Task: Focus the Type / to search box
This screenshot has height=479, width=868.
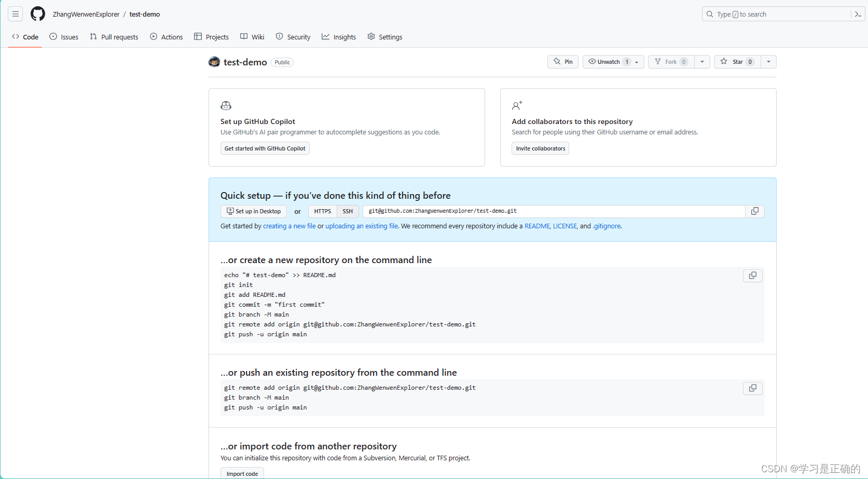Action: 778,14
